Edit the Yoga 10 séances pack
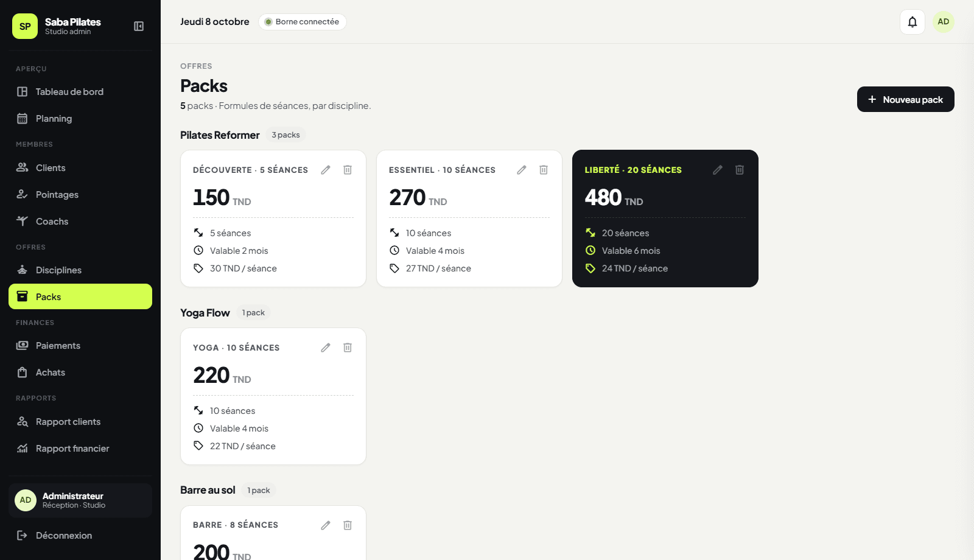Screen dimensions: 974x560 (326, 348)
